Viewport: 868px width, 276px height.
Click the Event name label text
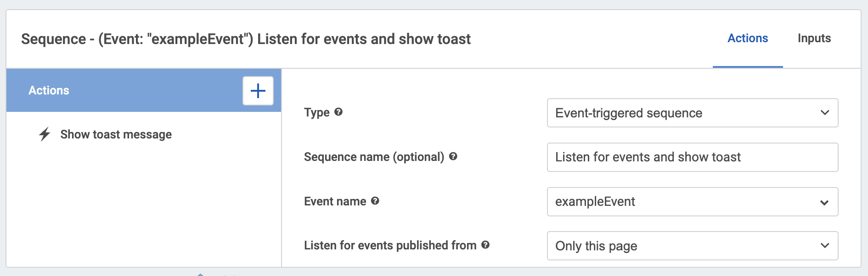click(335, 201)
